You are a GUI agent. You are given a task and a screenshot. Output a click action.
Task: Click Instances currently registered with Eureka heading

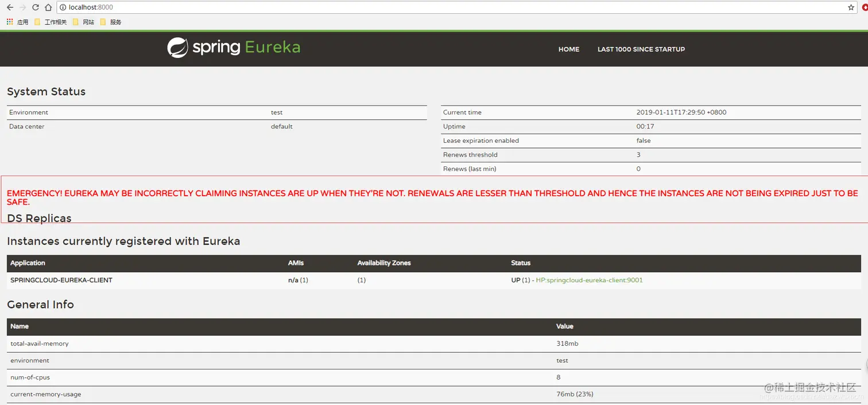tap(123, 242)
